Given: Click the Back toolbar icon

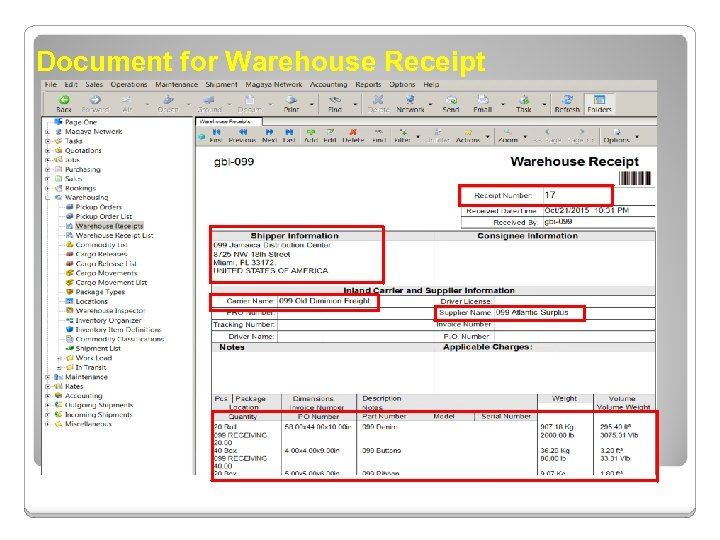Looking at the screenshot, I should pos(64,104).
